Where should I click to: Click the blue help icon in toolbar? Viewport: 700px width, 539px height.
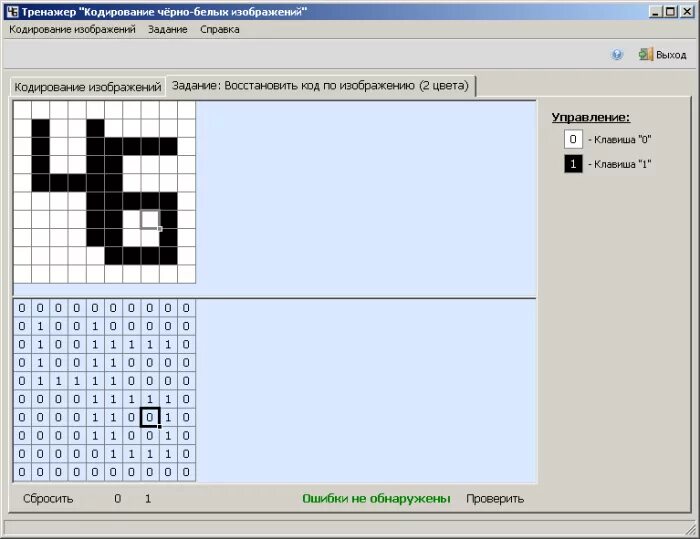coord(617,55)
